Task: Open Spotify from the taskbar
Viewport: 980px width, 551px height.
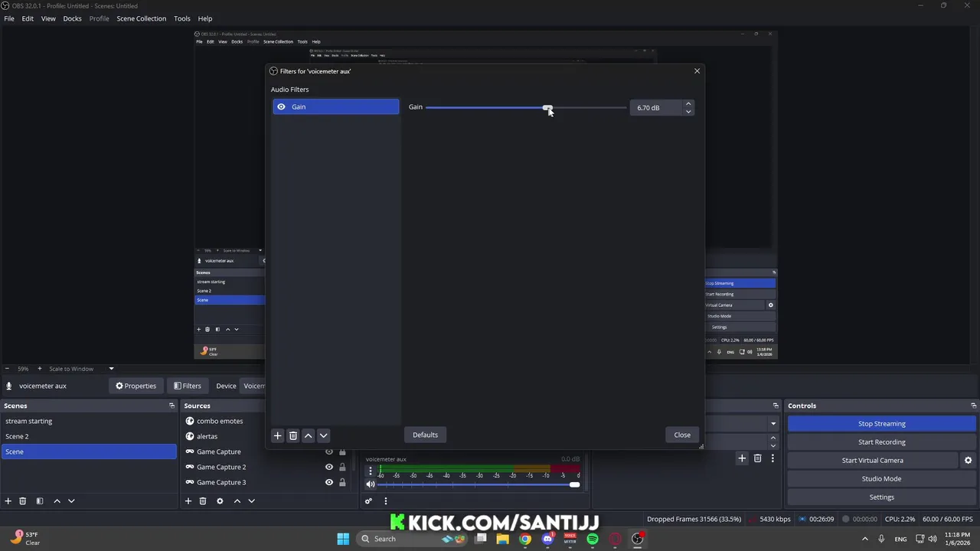Action: pyautogui.click(x=593, y=539)
